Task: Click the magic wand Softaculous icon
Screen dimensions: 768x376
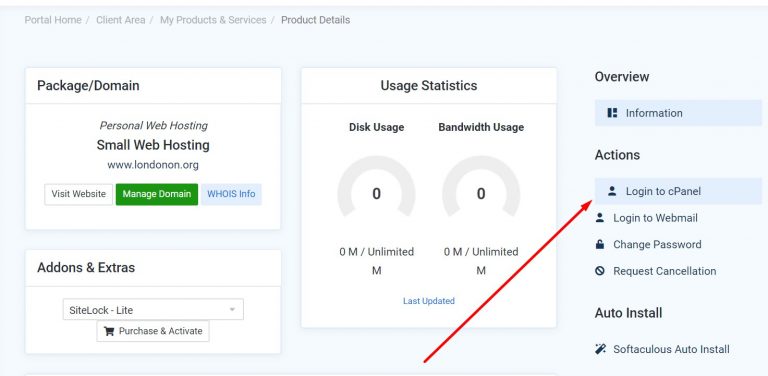Action: (x=600, y=349)
